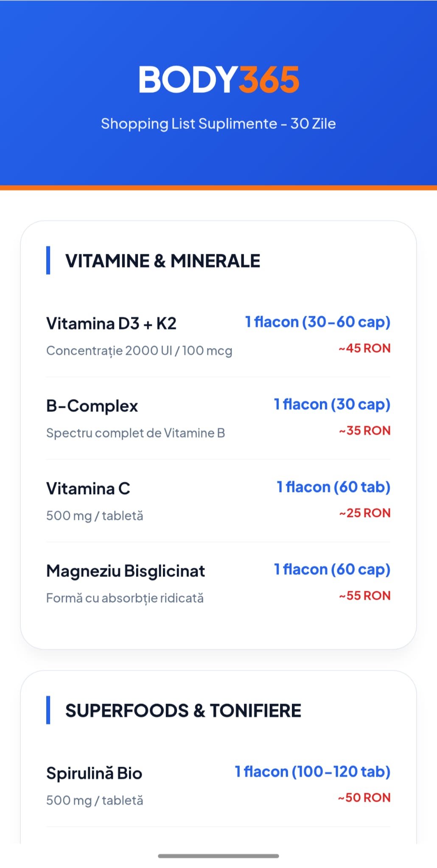Select the VITAMINE & MINERALE section heading
The height and width of the screenshot is (868, 437).
tap(162, 261)
